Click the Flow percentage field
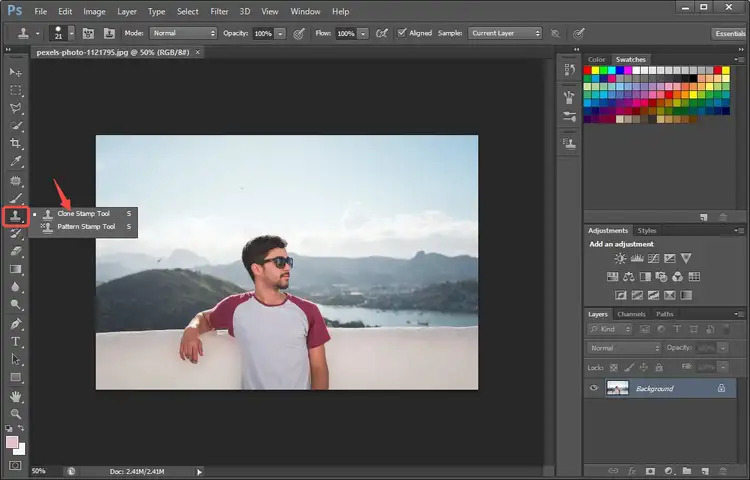The image size is (750, 480). (x=346, y=33)
